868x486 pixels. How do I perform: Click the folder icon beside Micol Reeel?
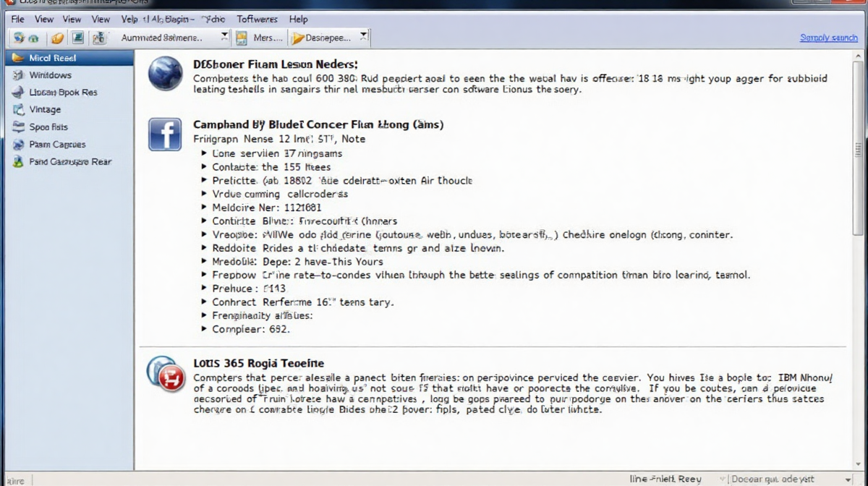18,58
